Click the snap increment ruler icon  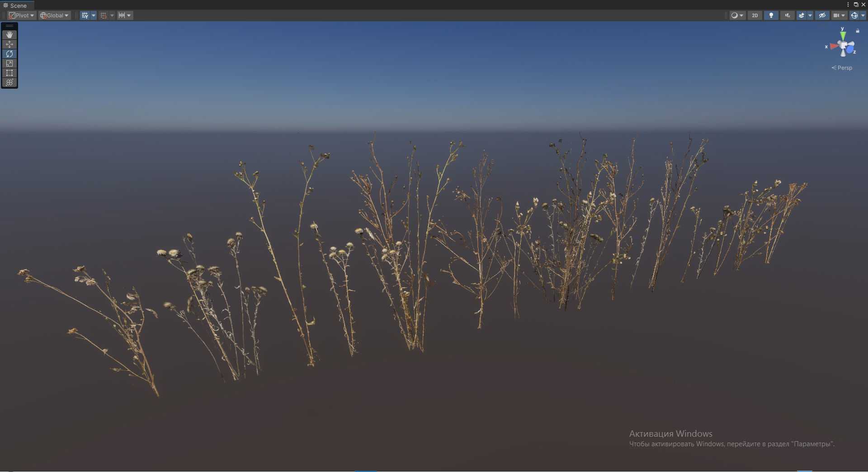point(122,15)
